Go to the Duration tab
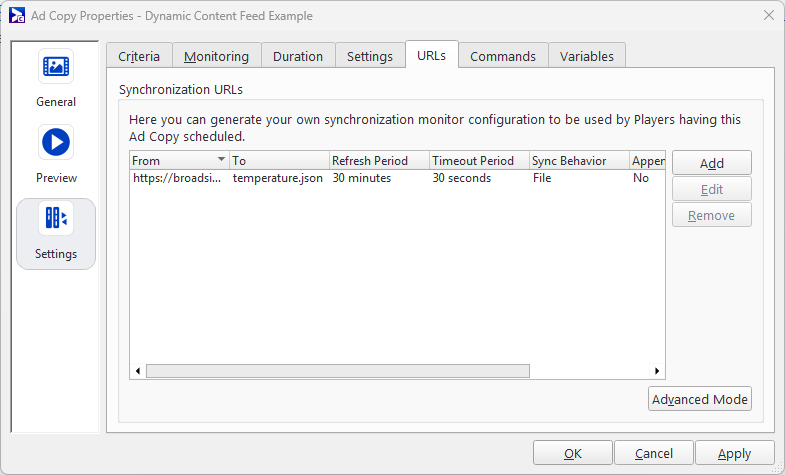The width and height of the screenshot is (785, 475). [x=298, y=56]
